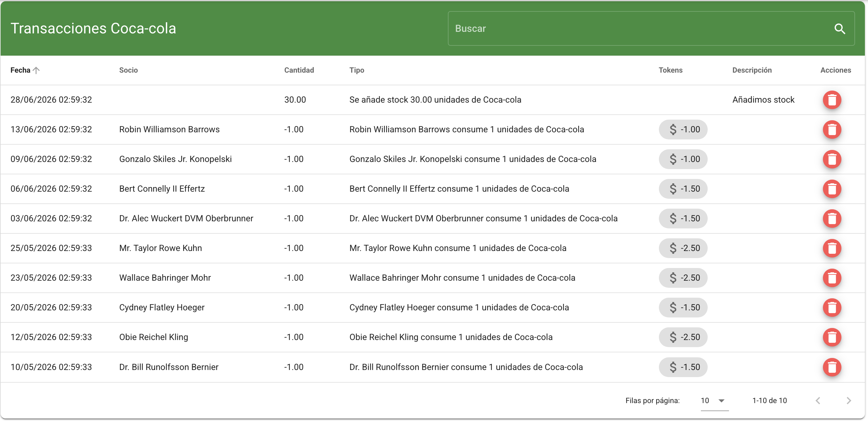The width and height of the screenshot is (868, 421).
Task: Click the Acciones column header
Action: (835, 70)
